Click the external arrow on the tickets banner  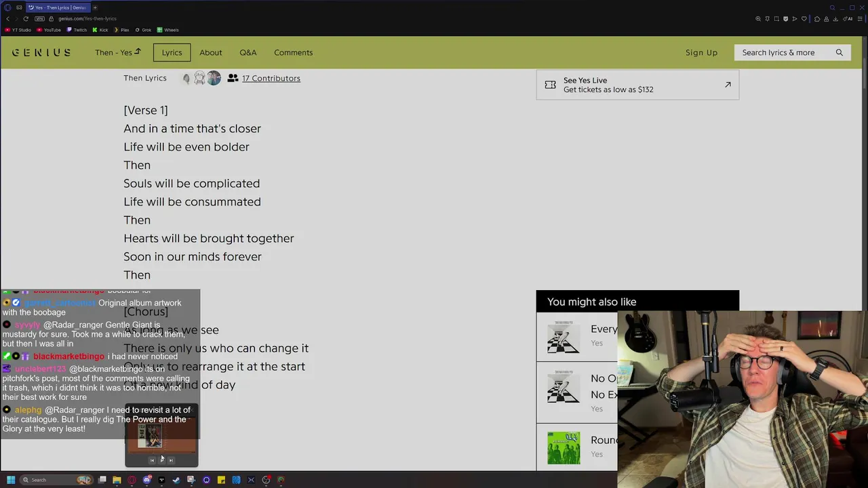click(728, 85)
